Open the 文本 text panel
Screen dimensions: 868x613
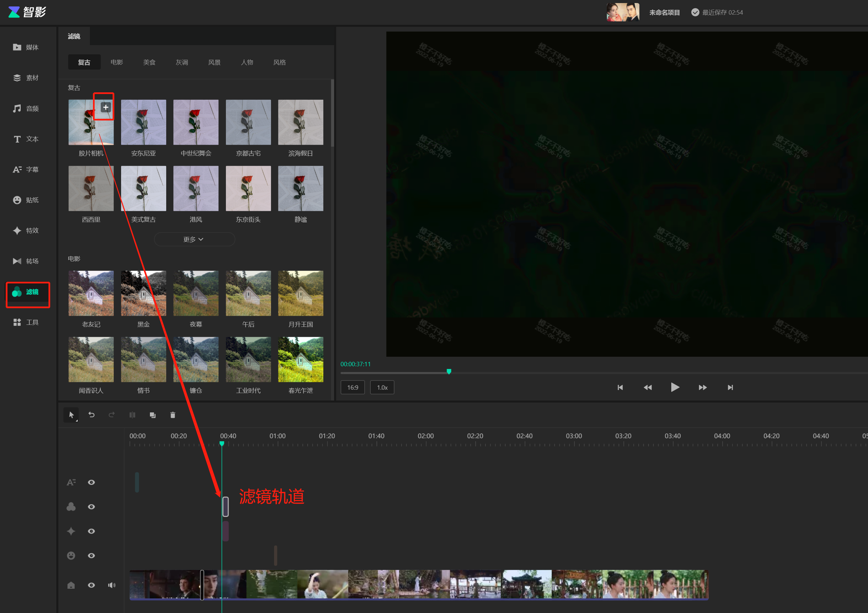click(26, 139)
